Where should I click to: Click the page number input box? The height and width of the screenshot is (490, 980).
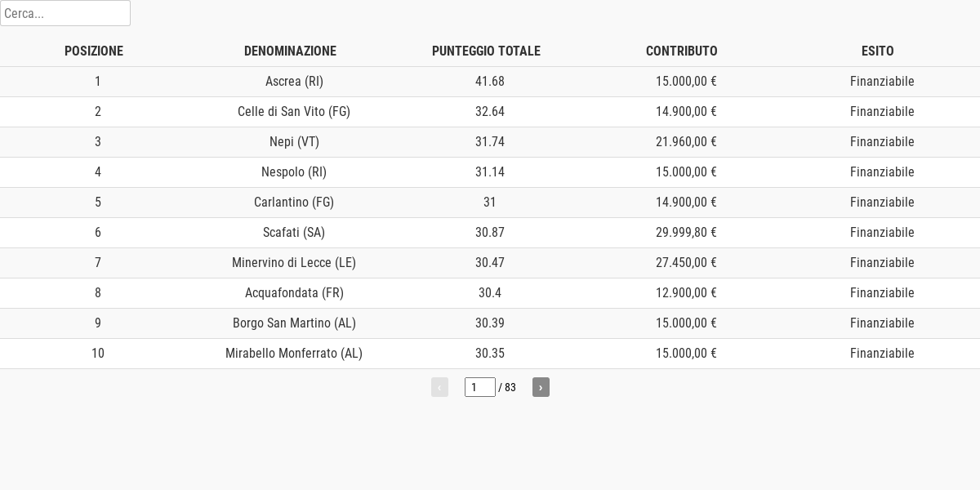480,387
